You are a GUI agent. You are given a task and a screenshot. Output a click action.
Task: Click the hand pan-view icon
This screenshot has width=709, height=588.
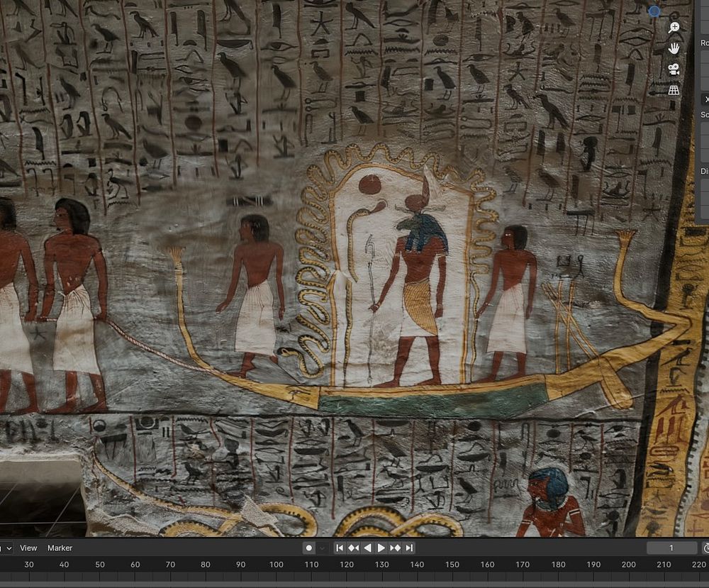tap(674, 48)
